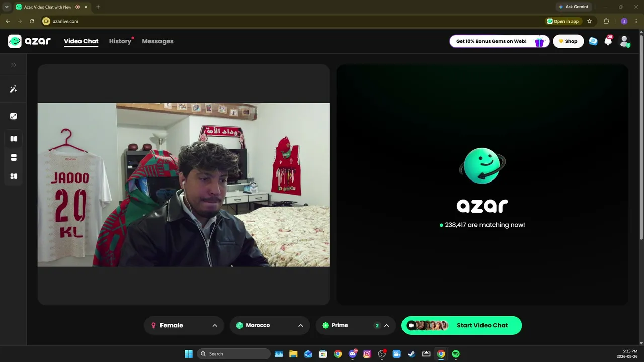This screenshot has height=362, width=644.
Task: Click Open in app in address bar
Action: pos(563,21)
